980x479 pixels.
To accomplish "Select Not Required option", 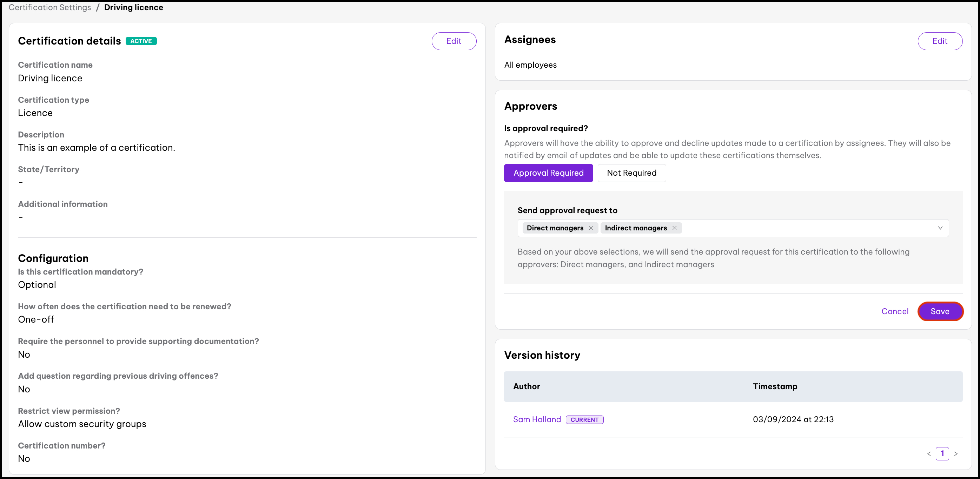I will pyautogui.click(x=631, y=173).
